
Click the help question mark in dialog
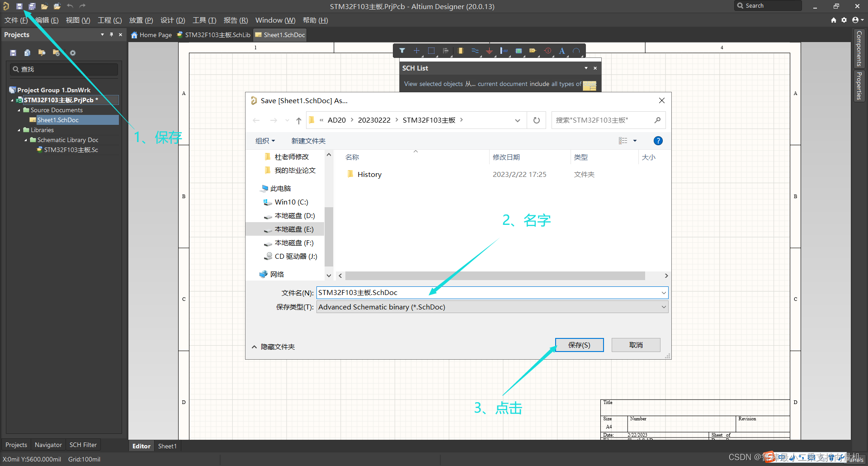pos(658,141)
